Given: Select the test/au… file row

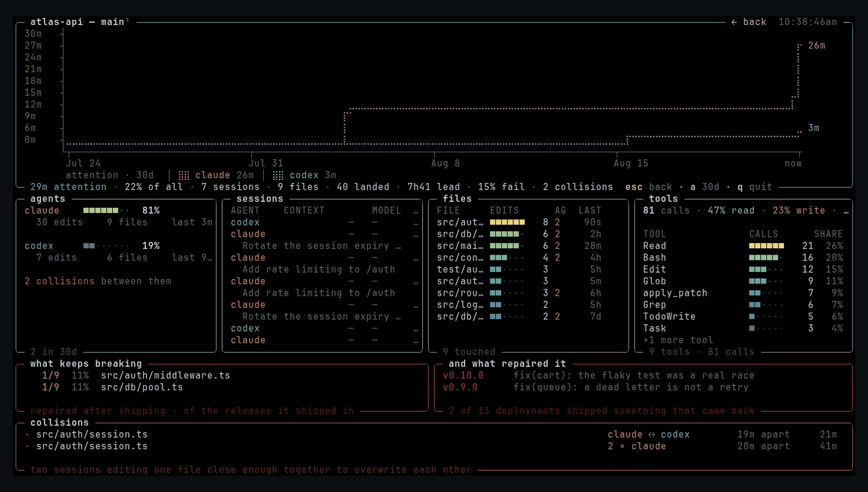Looking at the screenshot, I should coord(519,270).
